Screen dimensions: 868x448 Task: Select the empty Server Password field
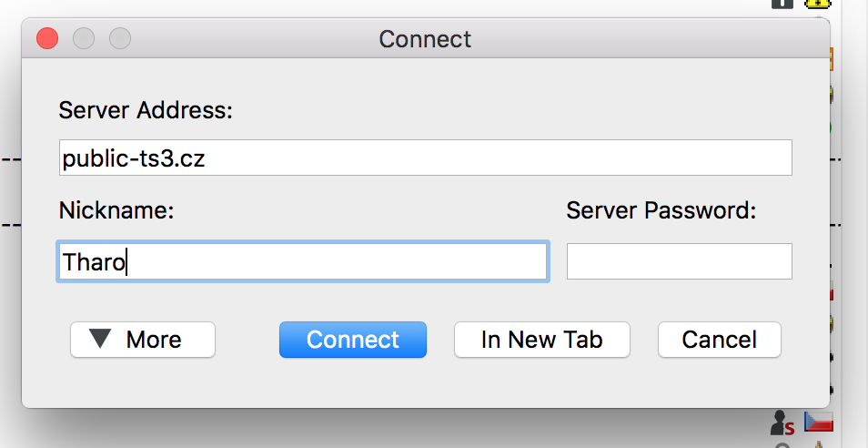[x=680, y=261]
